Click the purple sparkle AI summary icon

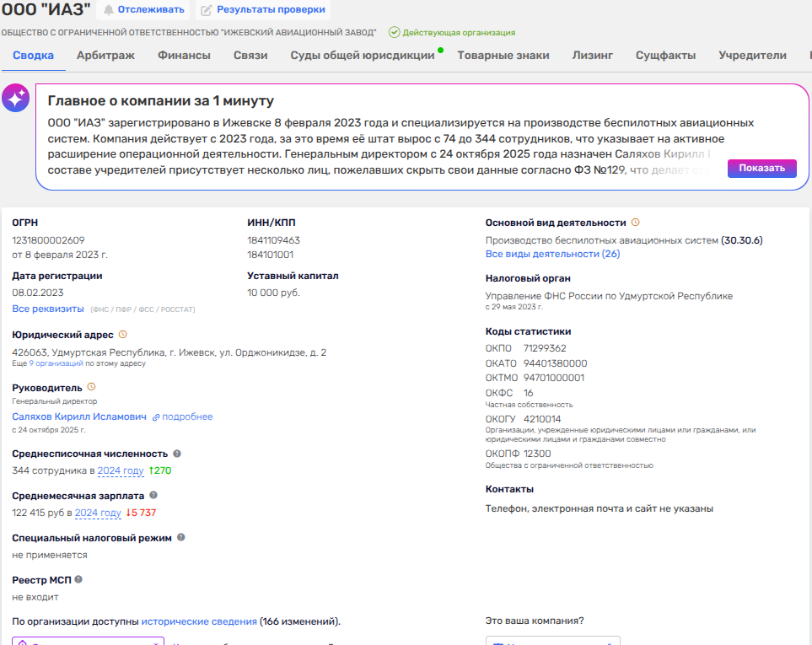point(15,97)
